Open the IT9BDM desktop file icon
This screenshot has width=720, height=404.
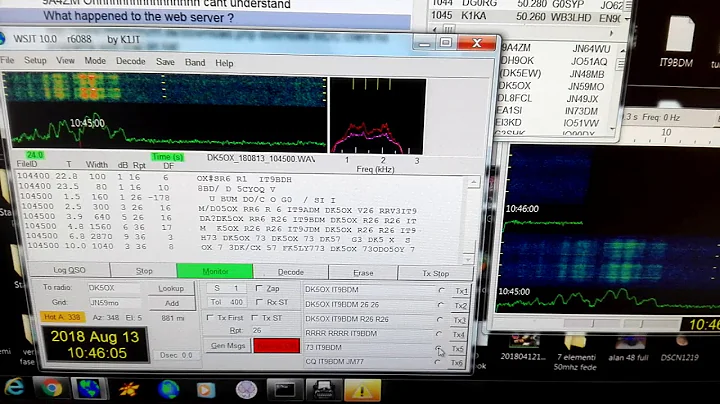pos(678,42)
